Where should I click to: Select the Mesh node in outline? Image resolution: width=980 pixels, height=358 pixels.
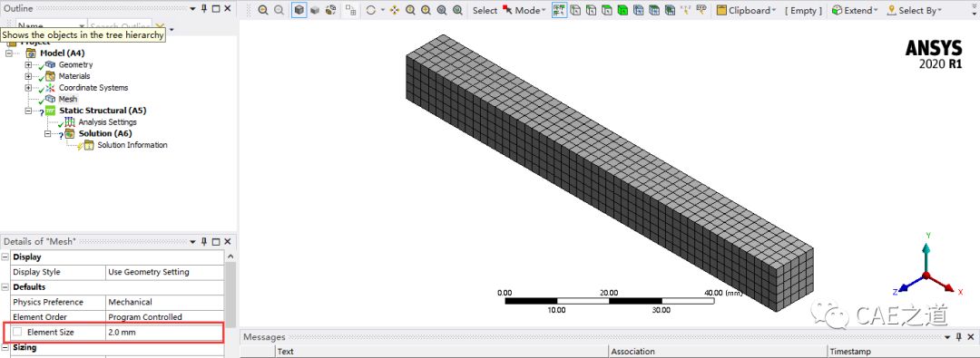pyautogui.click(x=67, y=100)
